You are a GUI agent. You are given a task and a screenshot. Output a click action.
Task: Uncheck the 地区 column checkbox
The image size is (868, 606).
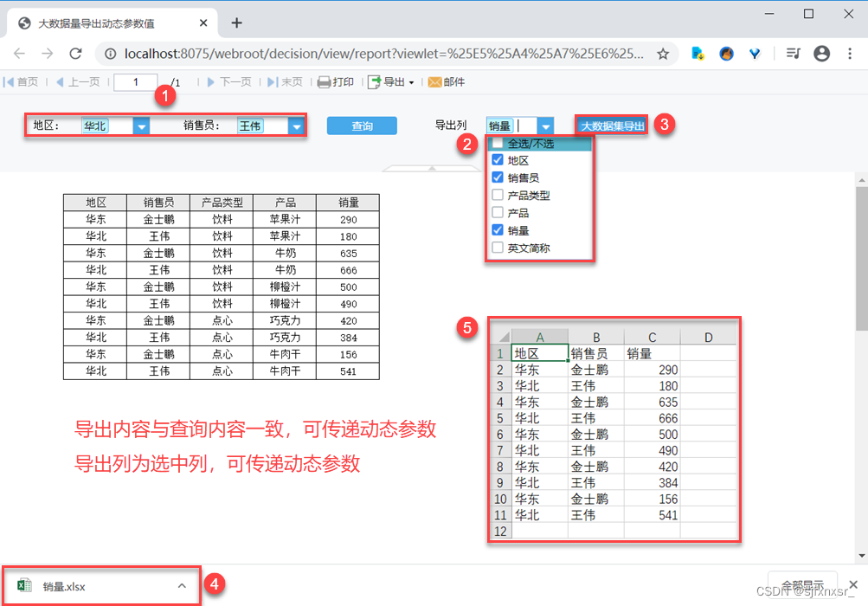(x=498, y=160)
